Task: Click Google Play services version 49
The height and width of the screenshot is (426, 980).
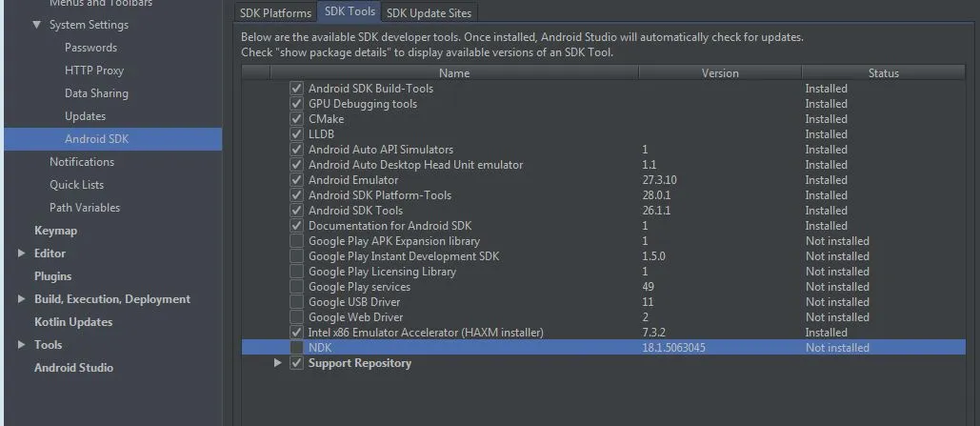Action: pyautogui.click(x=649, y=287)
